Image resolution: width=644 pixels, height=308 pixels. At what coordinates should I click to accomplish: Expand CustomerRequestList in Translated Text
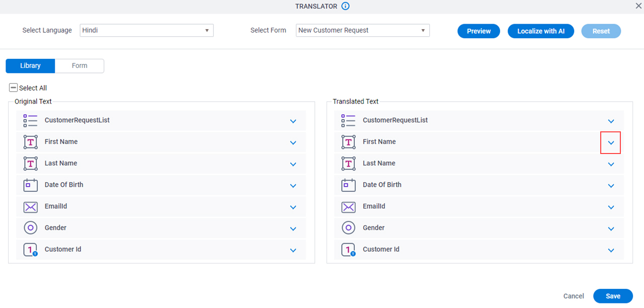pos(611,121)
